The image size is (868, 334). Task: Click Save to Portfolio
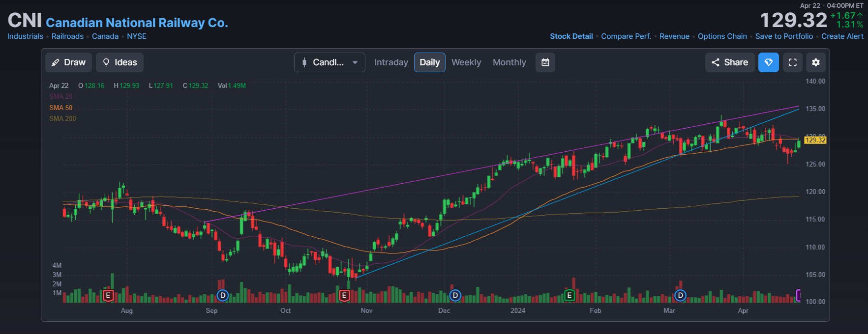(x=784, y=36)
